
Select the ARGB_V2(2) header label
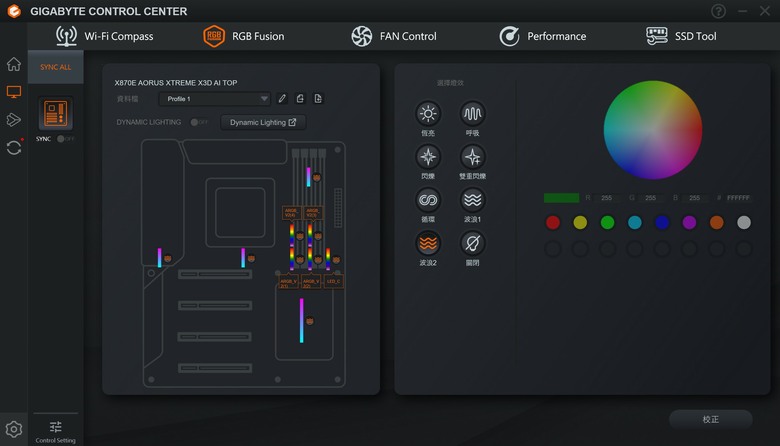pos(311,282)
